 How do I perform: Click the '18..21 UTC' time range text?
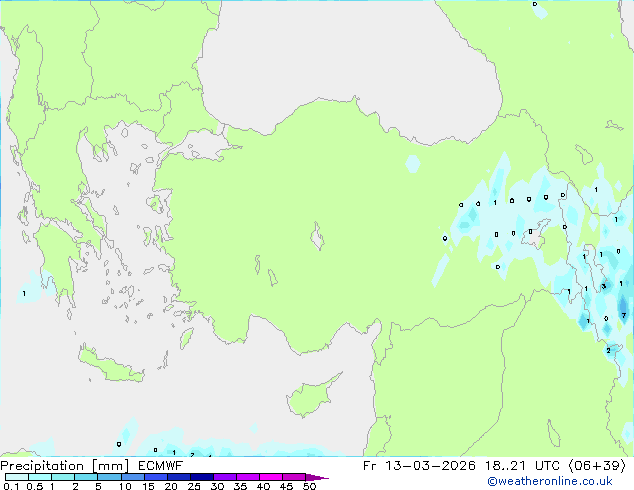(523, 466)
